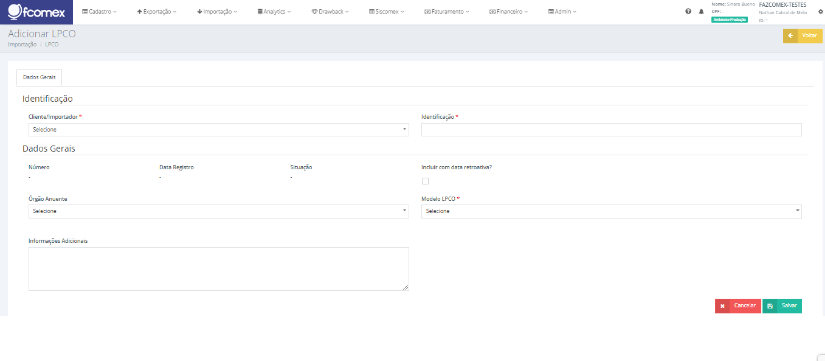Check Incluir com data retroativa checkbox
The image size is (825, 361).
pos(425,181)
